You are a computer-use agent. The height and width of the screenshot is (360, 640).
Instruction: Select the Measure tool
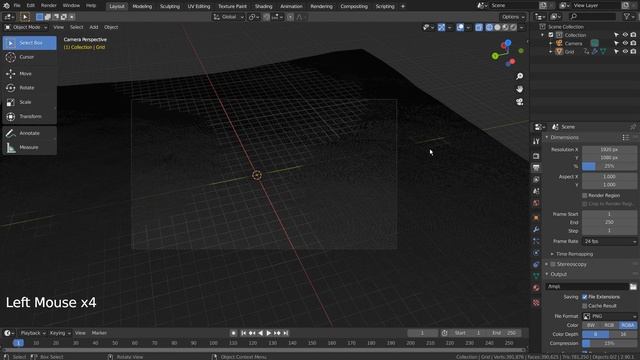click(x=29, y=147)
